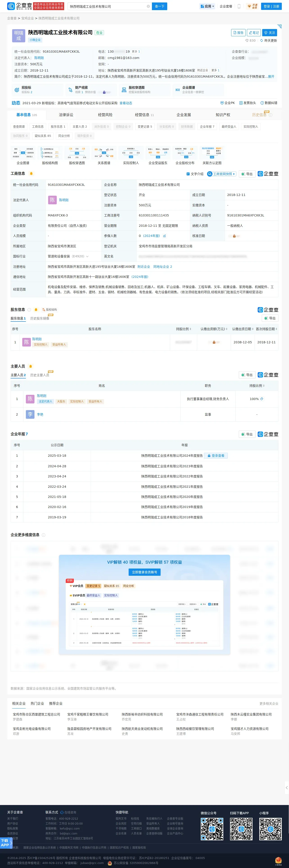This screenshot has width=289, height=868.
Task: Open the 知识产权 tab
Action: pos(223,115)
